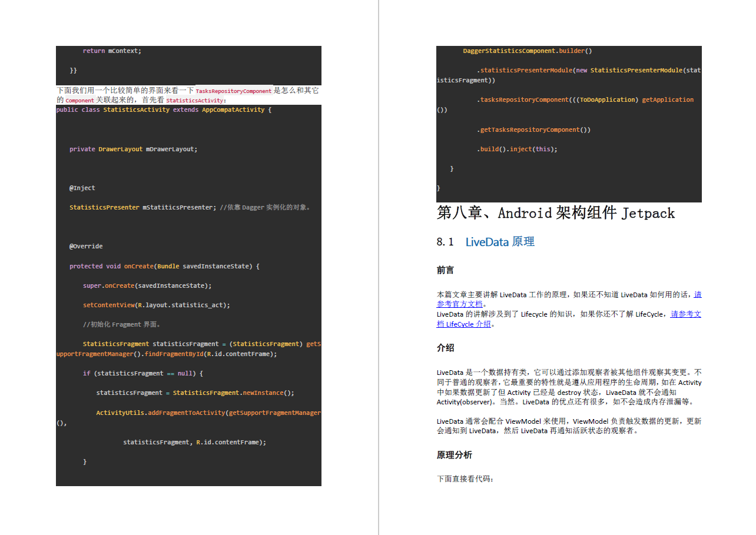Click the @Inject annotation in code
This screenshot has width=756, height=535.
82,188
